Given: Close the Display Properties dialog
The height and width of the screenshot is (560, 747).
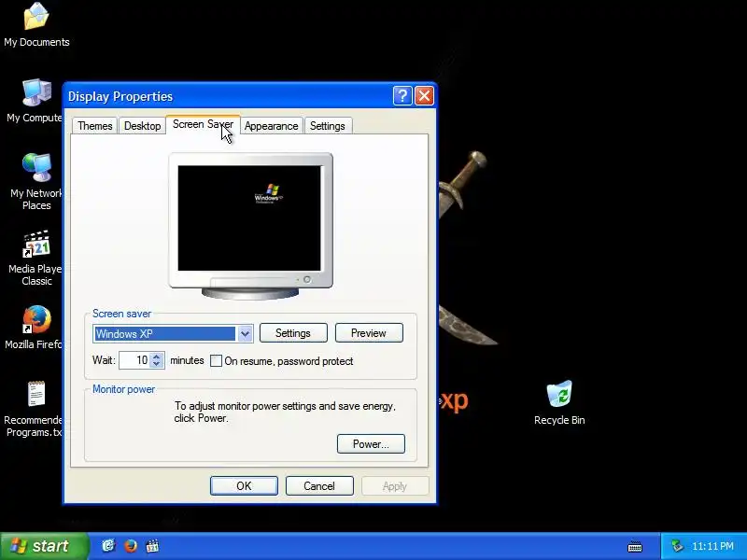Looking at the screenshot, I should pyautogui.click(x=424, y=96).
